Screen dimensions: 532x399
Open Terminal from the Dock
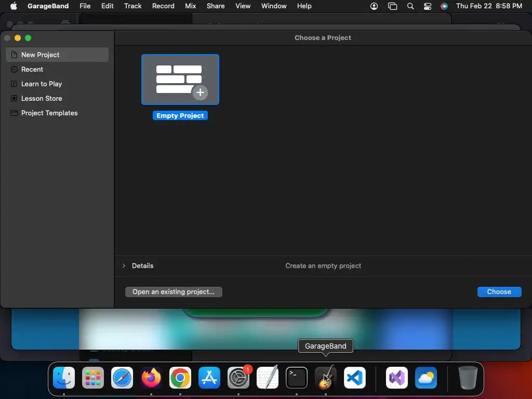tap(297, 378)
